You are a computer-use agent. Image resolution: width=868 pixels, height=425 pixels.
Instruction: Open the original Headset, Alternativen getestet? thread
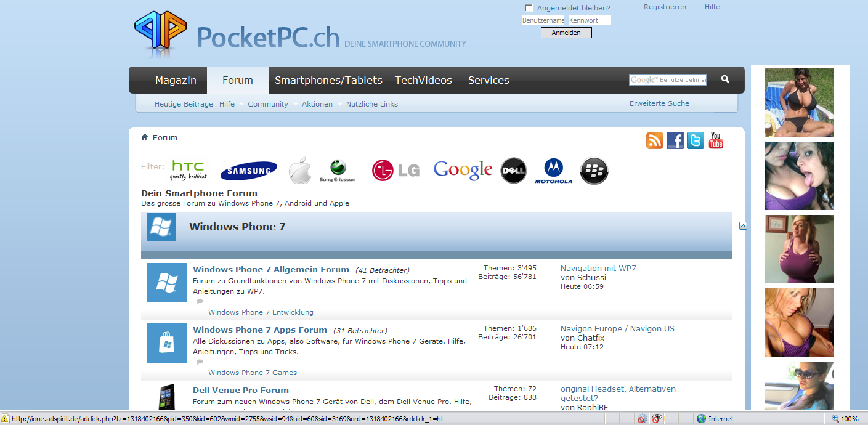[618, 394]
